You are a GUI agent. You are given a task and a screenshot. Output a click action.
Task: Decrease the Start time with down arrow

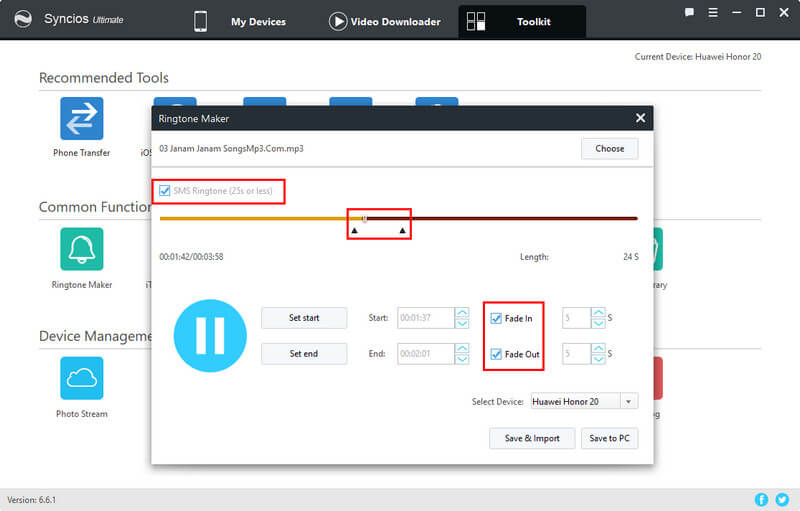[x=462, y=323]
